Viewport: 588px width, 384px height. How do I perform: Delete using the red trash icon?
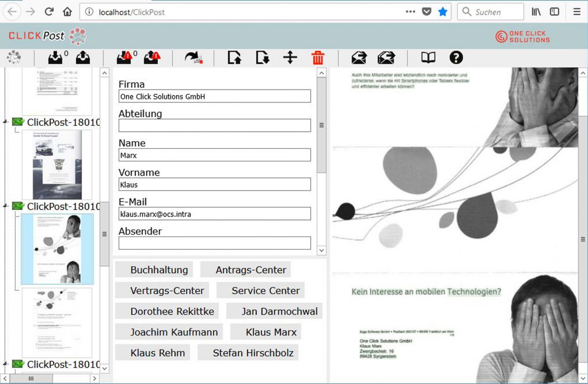tap(318, 58)
